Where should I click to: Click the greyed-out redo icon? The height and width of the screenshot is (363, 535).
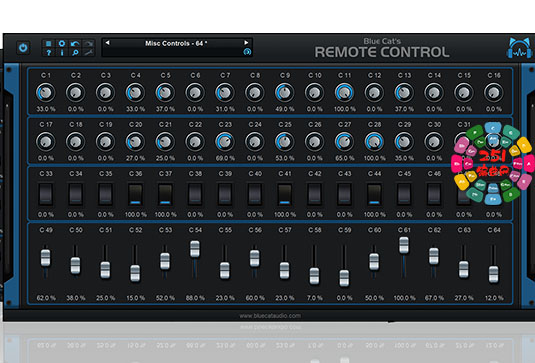coord(88,44)
